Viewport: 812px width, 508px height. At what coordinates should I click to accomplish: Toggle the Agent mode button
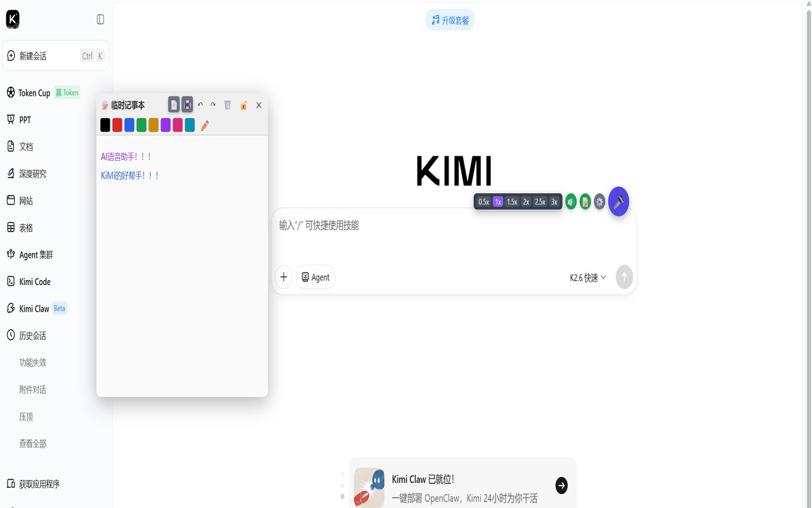tap(315, 277)
